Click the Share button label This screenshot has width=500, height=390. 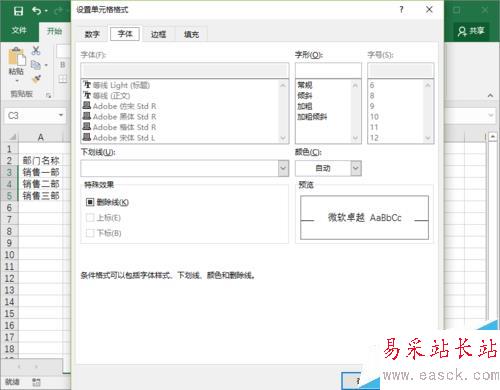(x=477, y=31)
